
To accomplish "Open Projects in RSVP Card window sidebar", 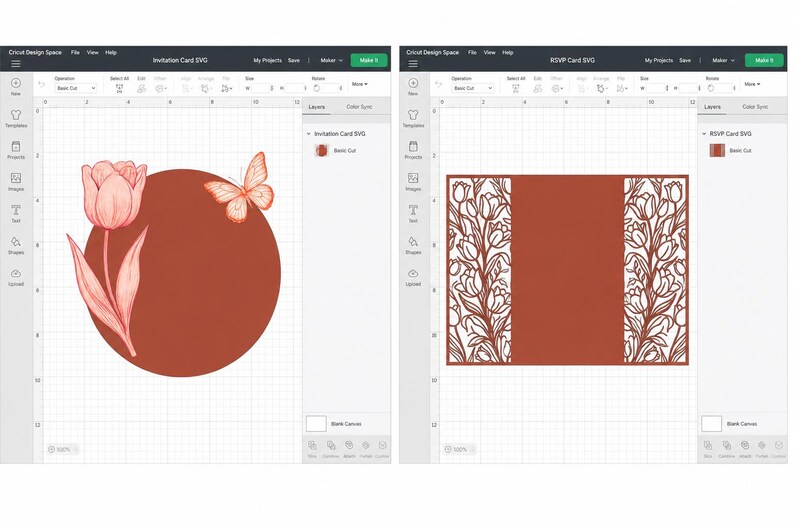I will [x=413, y=150].
